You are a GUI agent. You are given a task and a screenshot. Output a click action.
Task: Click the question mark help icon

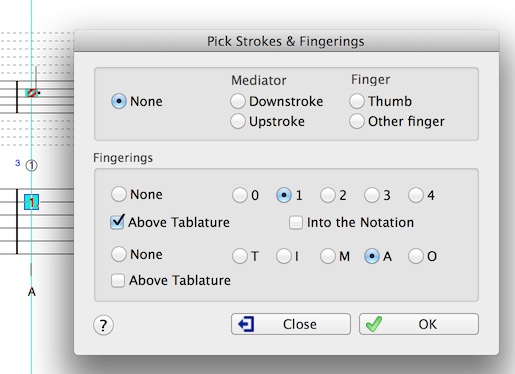pos(103,325)
